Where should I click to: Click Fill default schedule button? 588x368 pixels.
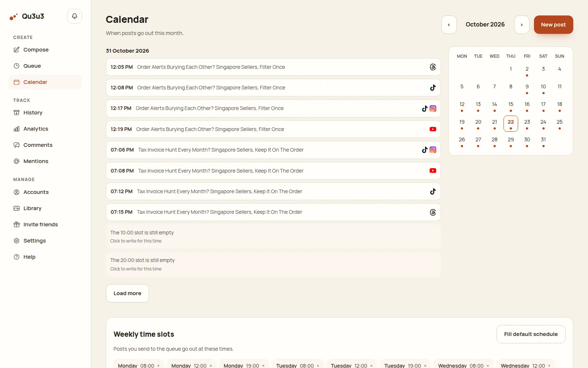coord(531,334)
